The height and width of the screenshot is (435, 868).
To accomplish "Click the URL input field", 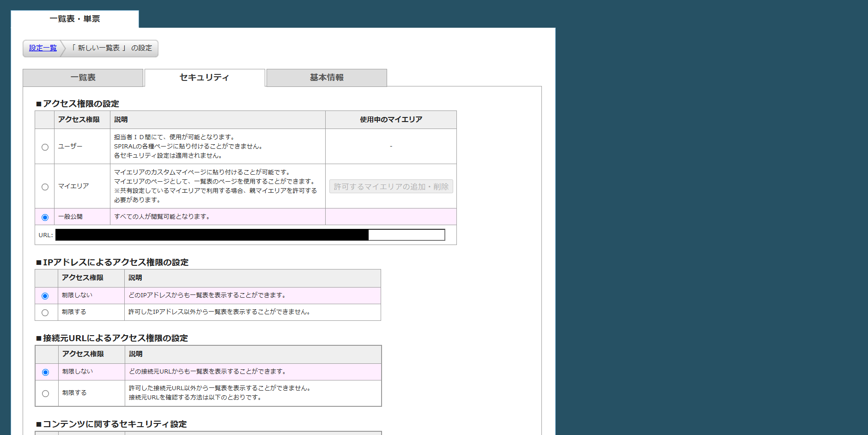I will click(250, 235).
